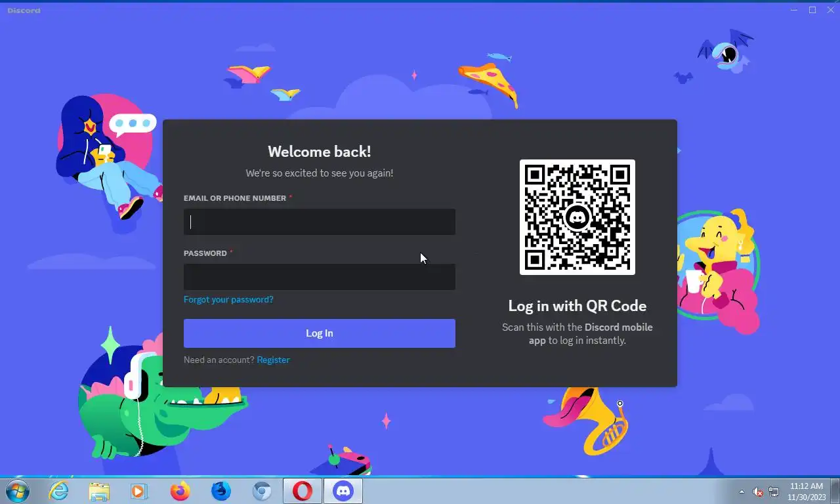Click the Welcome back! heading
The width and height of the screenshot is (840, 504).
click(320, 152)
